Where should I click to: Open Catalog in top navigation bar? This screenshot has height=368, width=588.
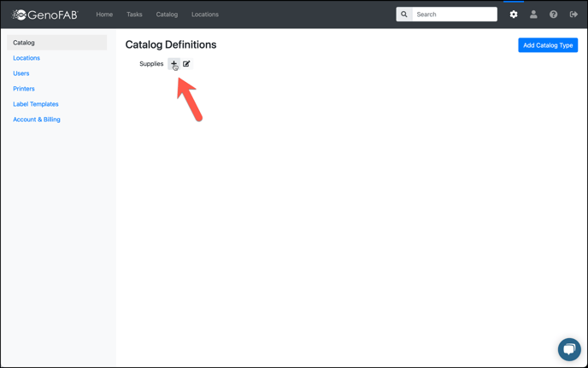[167, 15]
